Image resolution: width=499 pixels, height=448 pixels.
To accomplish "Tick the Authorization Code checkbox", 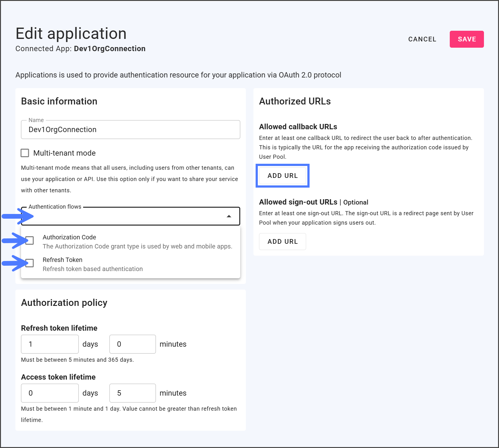I will click(x=30, y=241).
